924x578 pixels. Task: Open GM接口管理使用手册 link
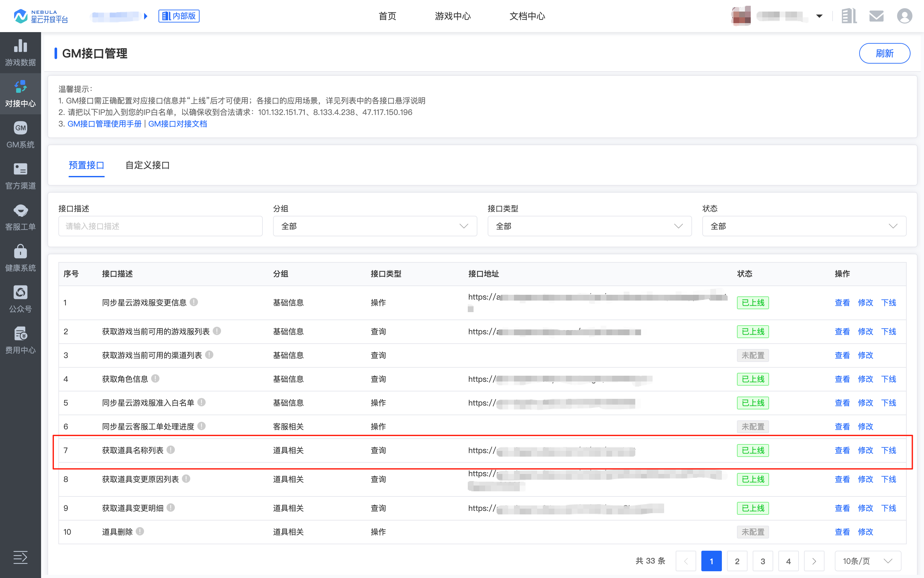(x=105, y=124)
